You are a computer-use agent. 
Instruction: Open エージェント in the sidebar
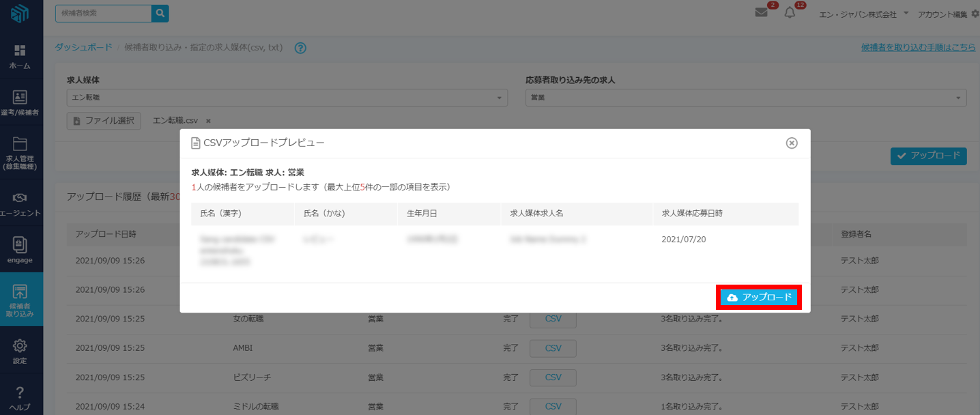pyautogui.click(x=20, y=203)
